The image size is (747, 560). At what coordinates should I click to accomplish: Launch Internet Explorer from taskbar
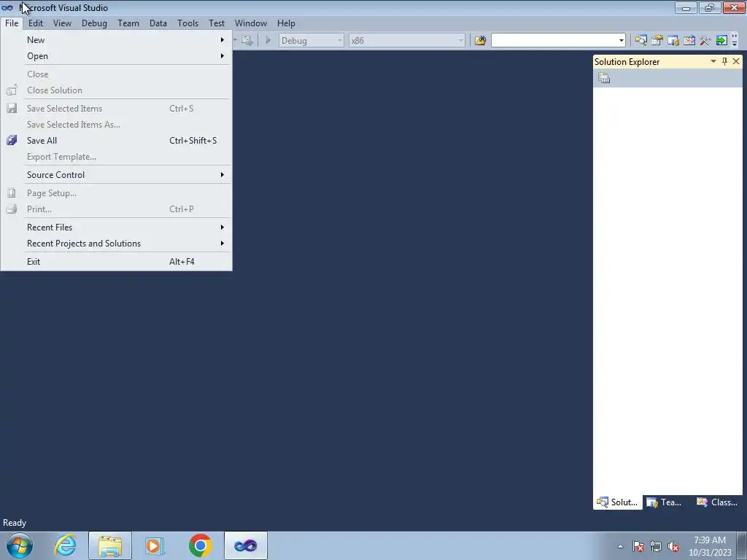(65, 545)
